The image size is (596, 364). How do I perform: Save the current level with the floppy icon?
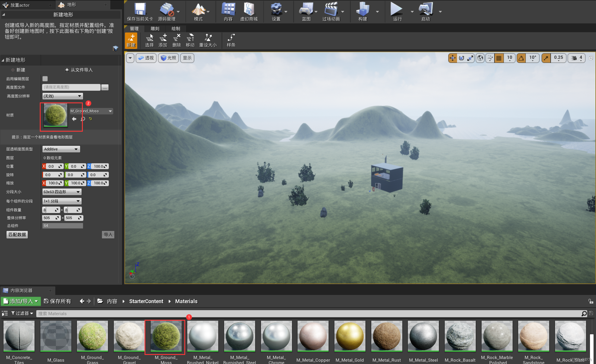140,12
